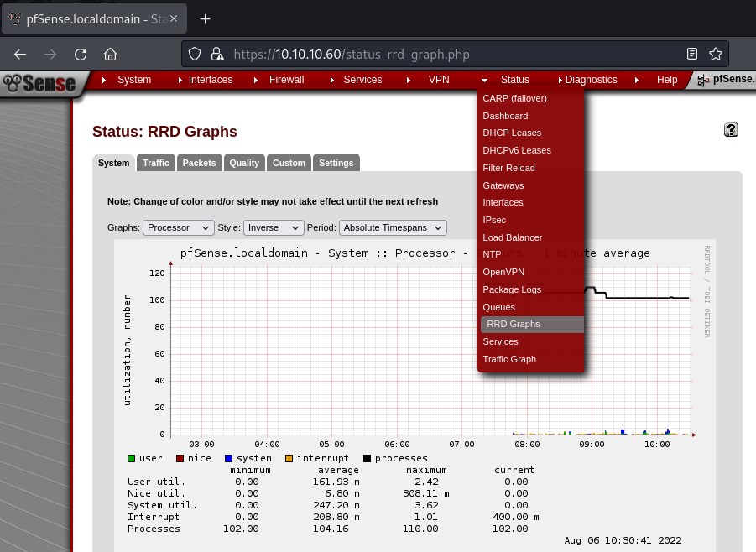The image size is (756, 552).
Task: Click the browser home icon
Action: [x=110, y=55]
